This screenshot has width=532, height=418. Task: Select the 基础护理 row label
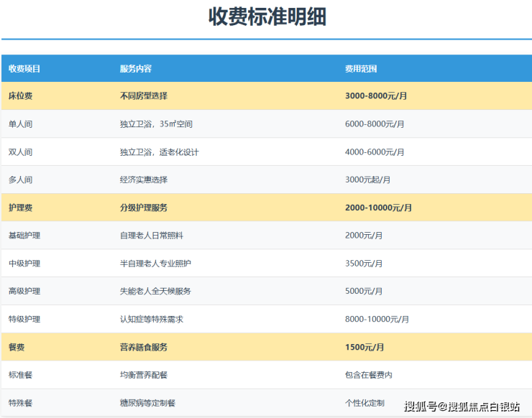tap(24, 236)
